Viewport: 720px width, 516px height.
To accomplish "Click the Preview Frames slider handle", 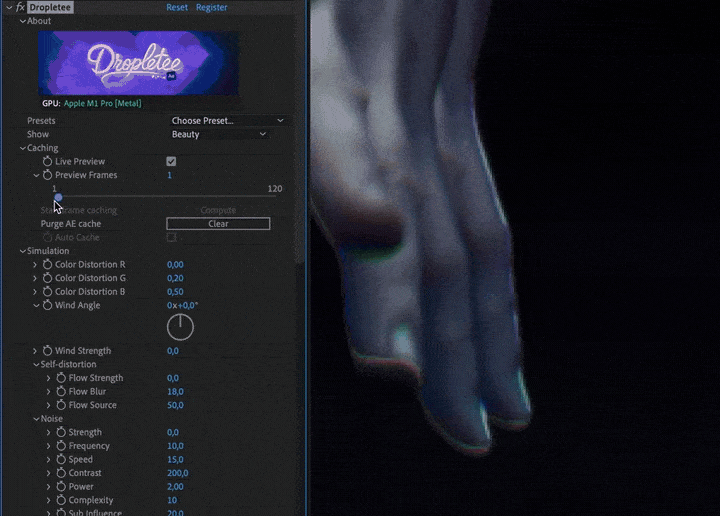I will (x=58, y=197).
